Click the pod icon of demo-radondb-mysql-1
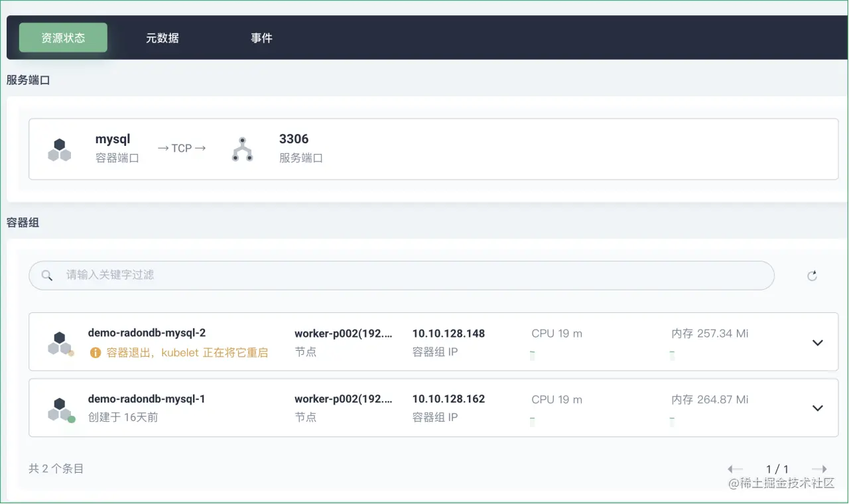This screenshot has width=849, height=504. (60, 409)
